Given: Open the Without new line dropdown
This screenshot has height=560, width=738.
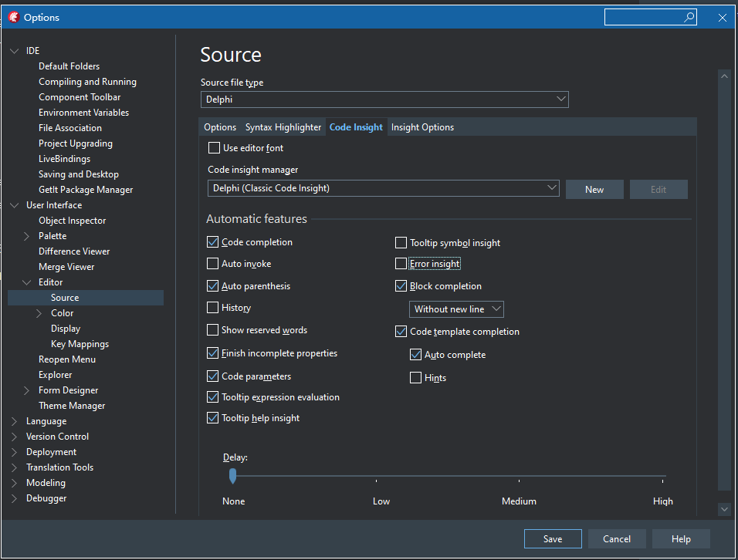Looking at the screenshot, I should [x=456, y=309].
